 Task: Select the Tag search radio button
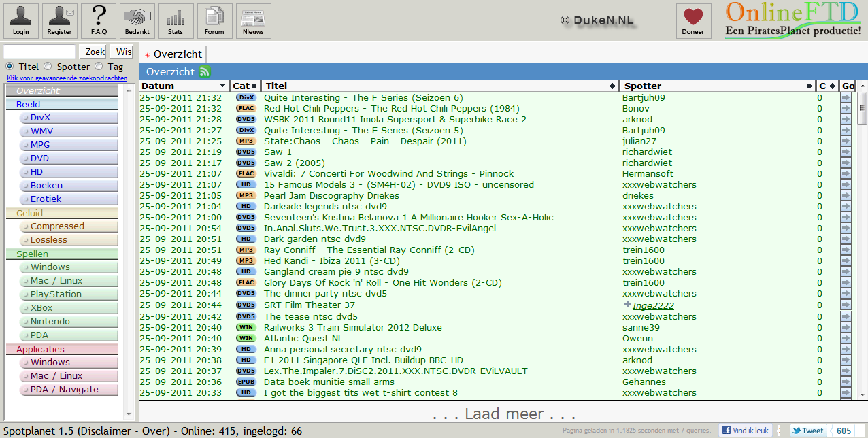(x=99, y=67)
